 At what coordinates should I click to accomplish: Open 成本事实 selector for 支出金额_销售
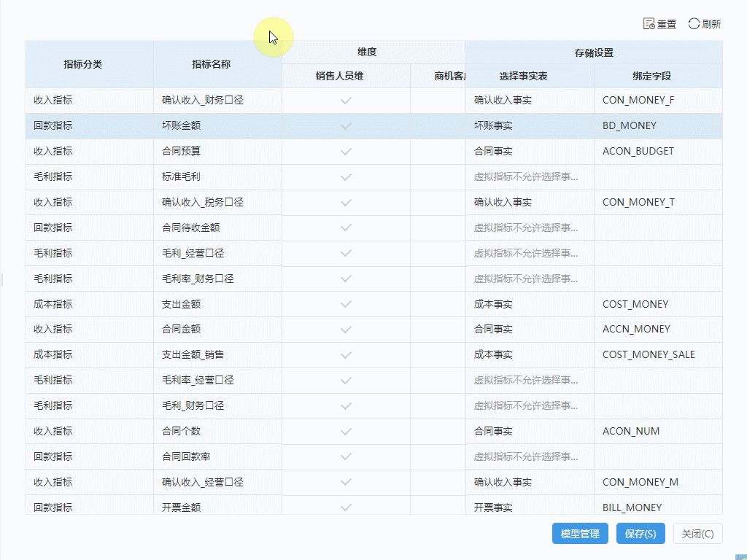click(530, 355)
